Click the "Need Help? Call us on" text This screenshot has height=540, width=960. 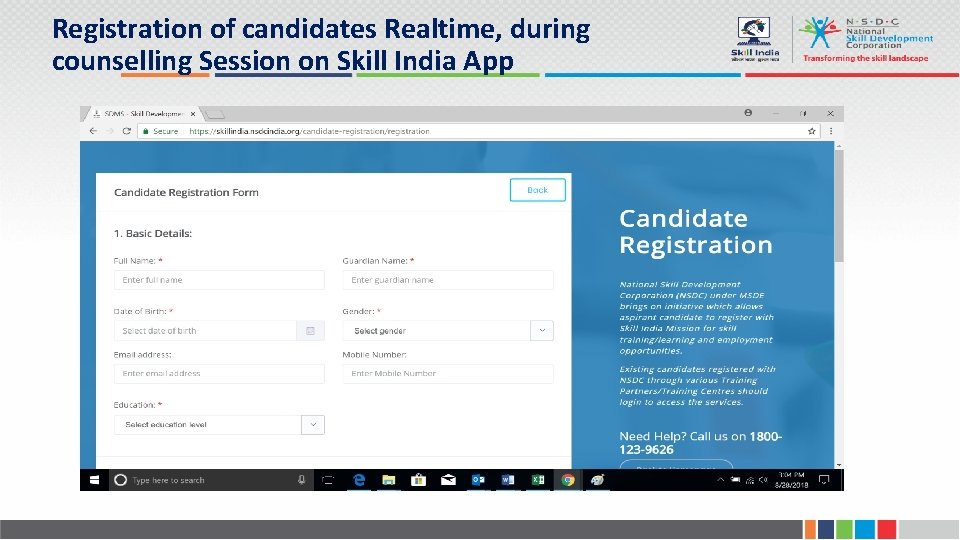(x=683, y=437)
